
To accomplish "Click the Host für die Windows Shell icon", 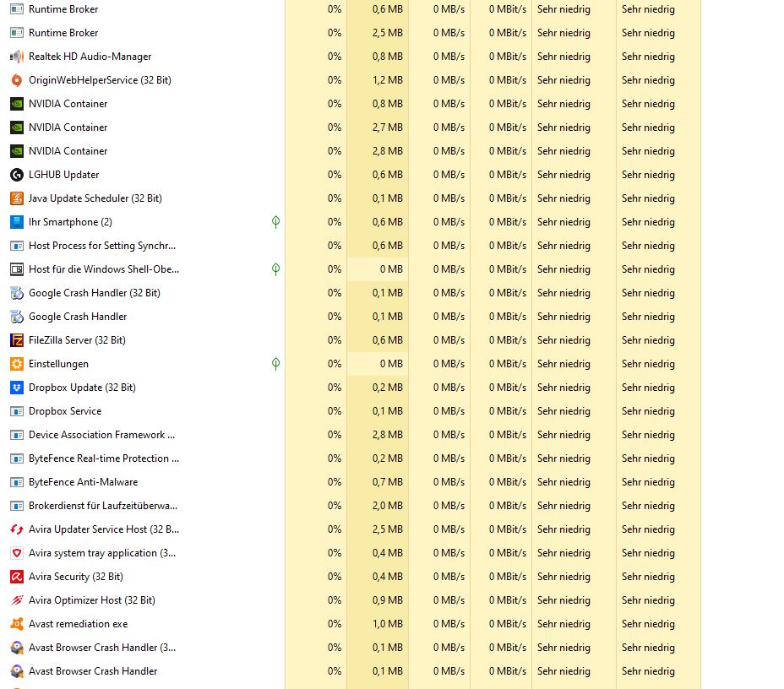I will 17,269.
